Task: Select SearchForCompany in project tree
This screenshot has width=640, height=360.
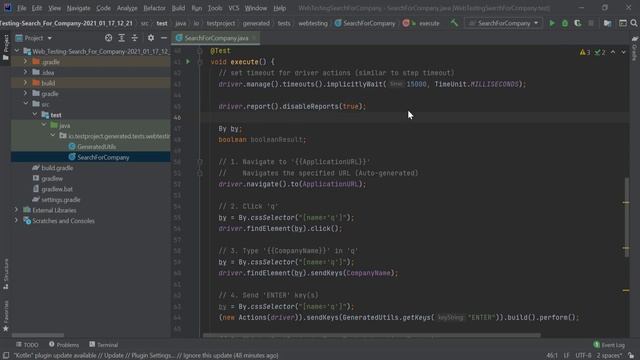Action: pos(103,157)
